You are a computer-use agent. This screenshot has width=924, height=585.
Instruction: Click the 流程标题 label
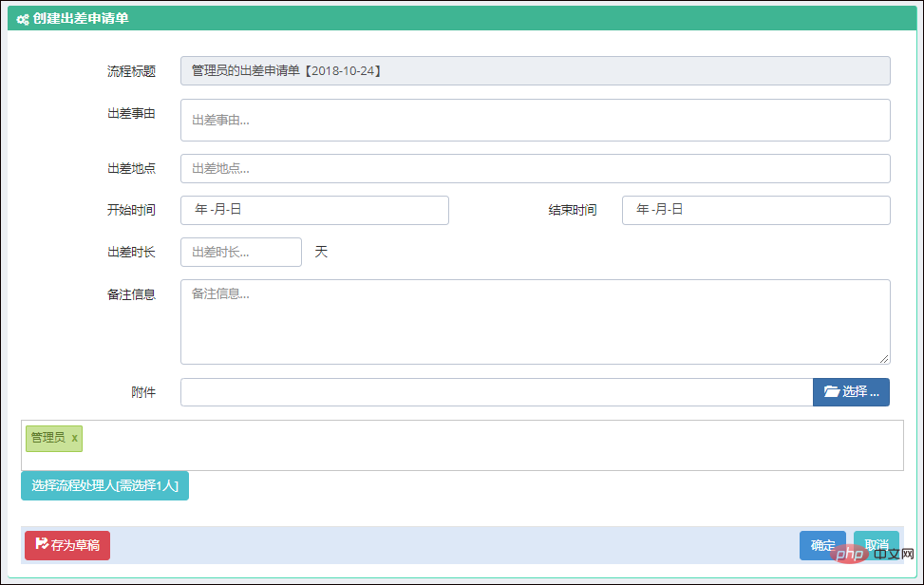(131, 72)
